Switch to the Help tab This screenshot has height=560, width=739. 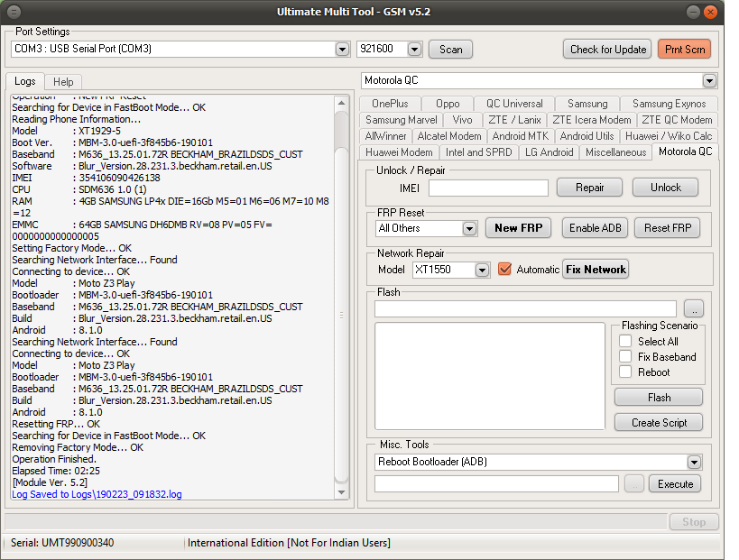coord(63,82)
